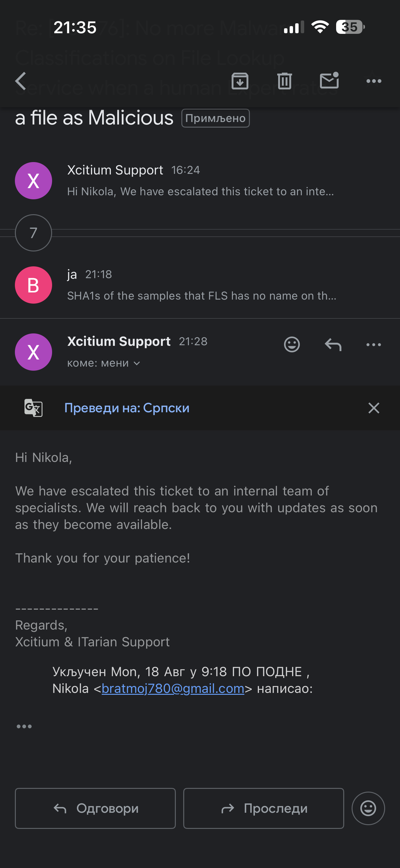Viewport: 400px width, 868px height.
Task: Tap the back arrow to leave the thread
Action: click(21, 81)
